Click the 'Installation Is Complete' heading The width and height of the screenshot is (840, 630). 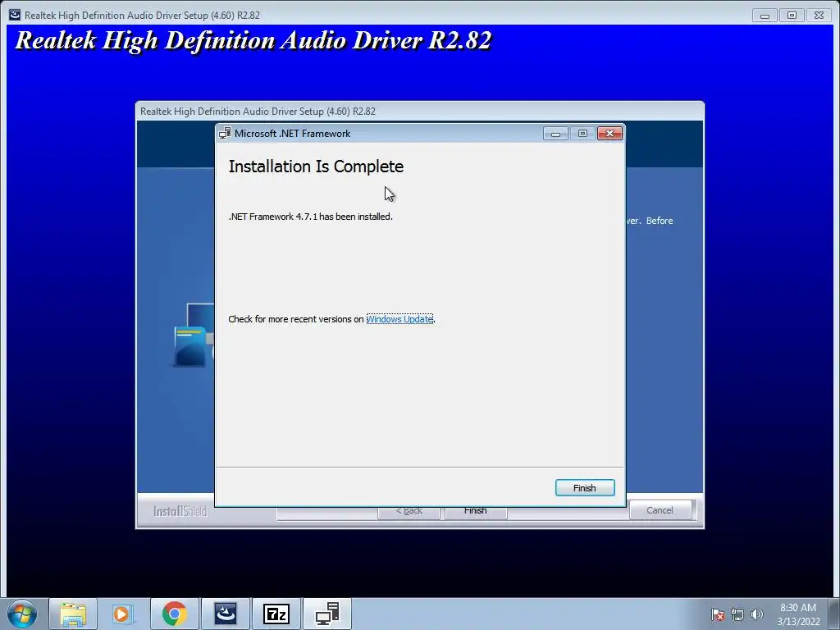tap(316, 167)
